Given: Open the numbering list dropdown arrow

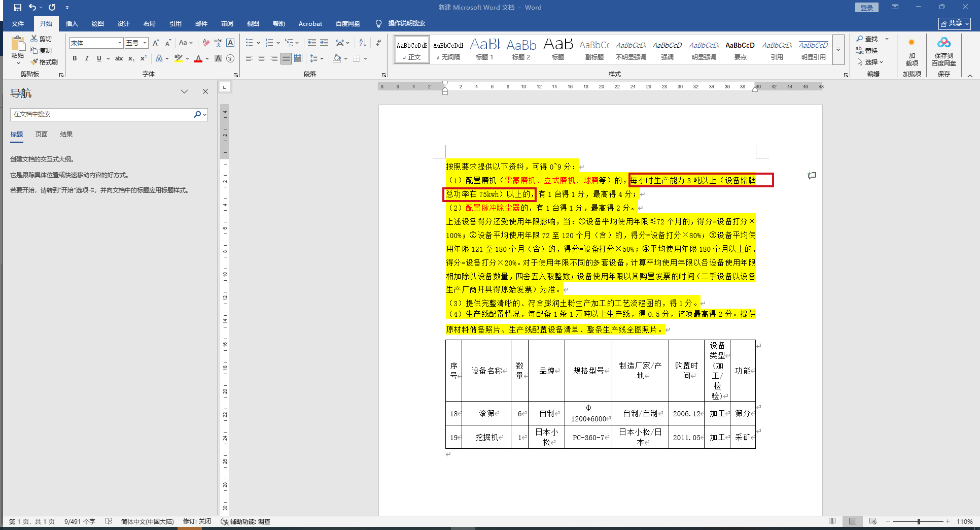Looking at the screenshot, I should pos(278,43).
